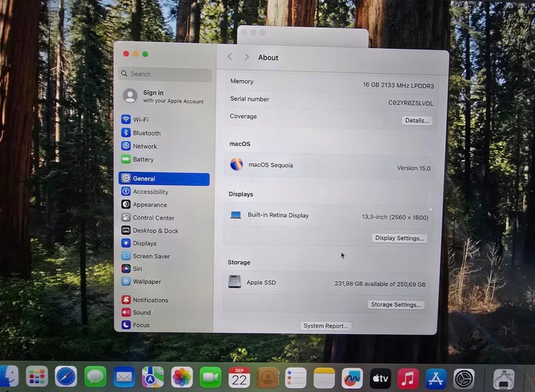Viewport: 535px width, 392px height.
Task: Open Display Settings button
Action: (x=399, y=238)
